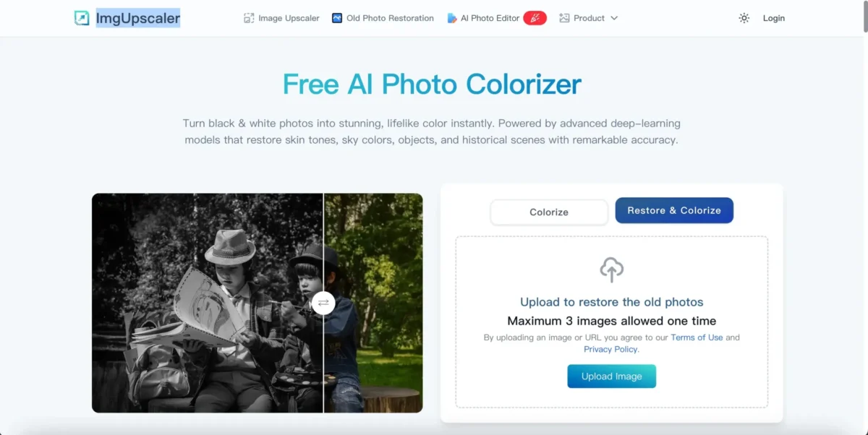Toggle light/dark theme sun icon
868x435 pixels.
click(744, 18)
